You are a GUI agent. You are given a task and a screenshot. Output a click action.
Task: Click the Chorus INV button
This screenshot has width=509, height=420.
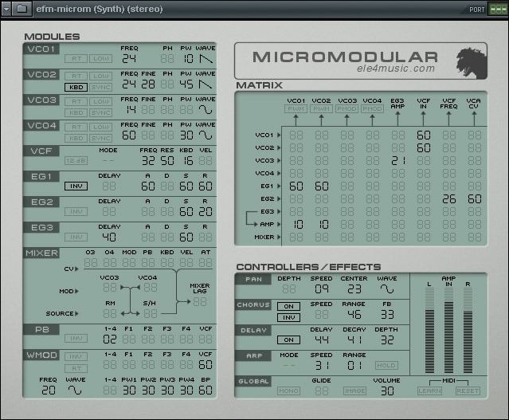click(x=288, y=318)
